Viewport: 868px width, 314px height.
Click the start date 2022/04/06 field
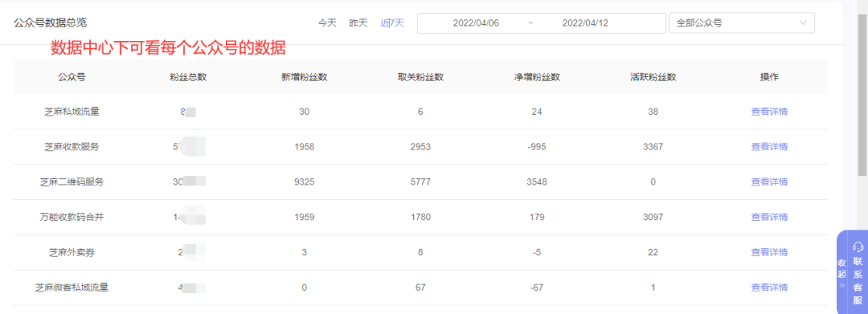tap(476, 23)
